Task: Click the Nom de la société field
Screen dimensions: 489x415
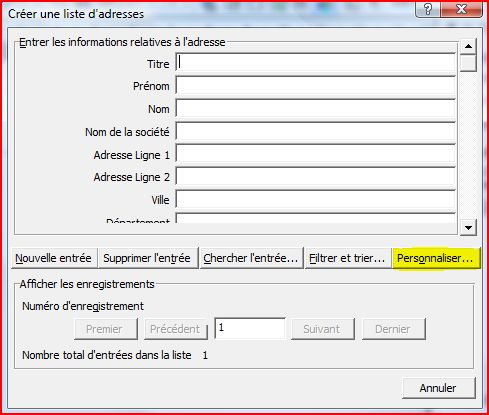Action: [x=315, y=132]
